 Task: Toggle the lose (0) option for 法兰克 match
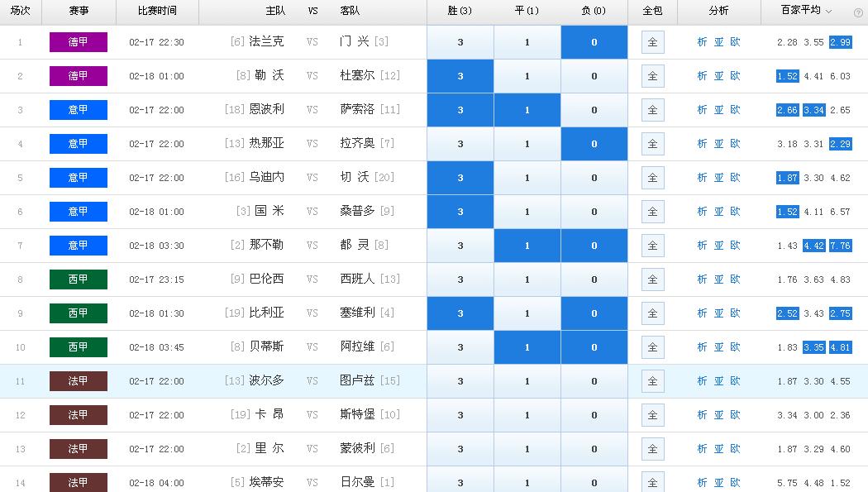click(x=594, y=42)
